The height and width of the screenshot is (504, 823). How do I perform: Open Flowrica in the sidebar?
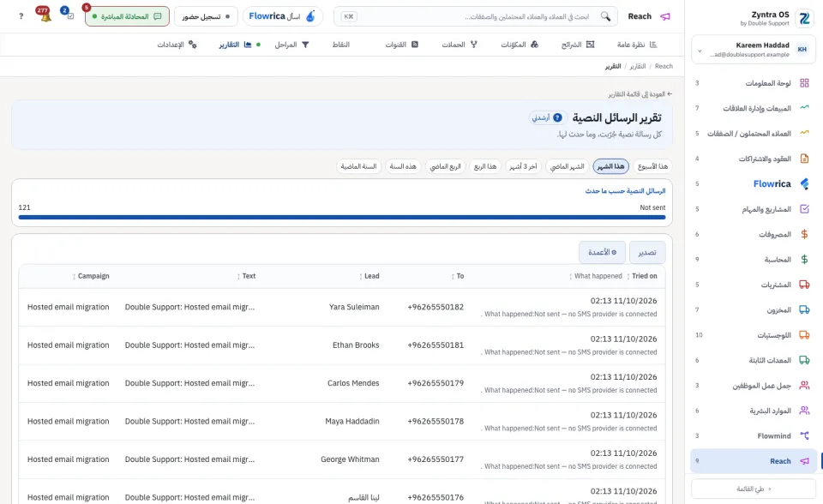[752, 183]
